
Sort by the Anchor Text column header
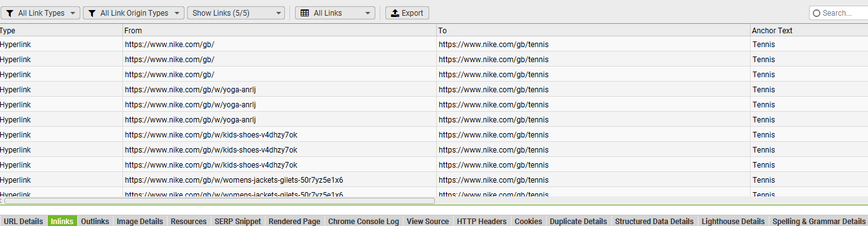809,30
